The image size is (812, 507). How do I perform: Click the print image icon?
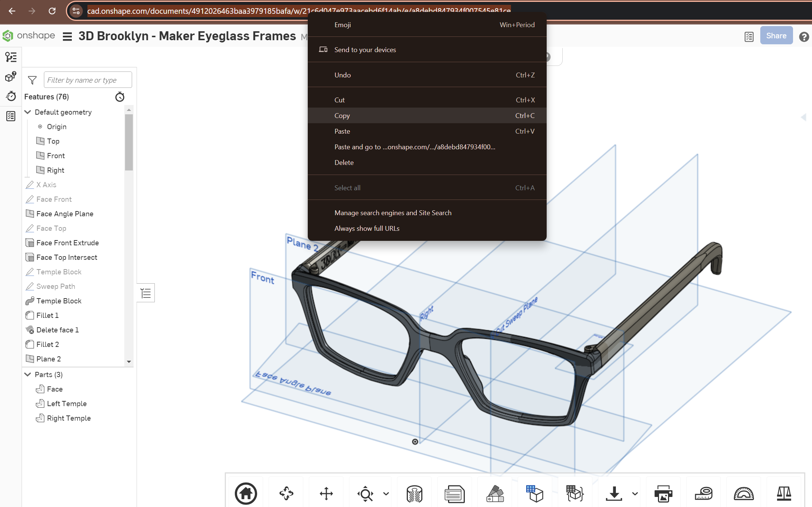click(663, 494)
